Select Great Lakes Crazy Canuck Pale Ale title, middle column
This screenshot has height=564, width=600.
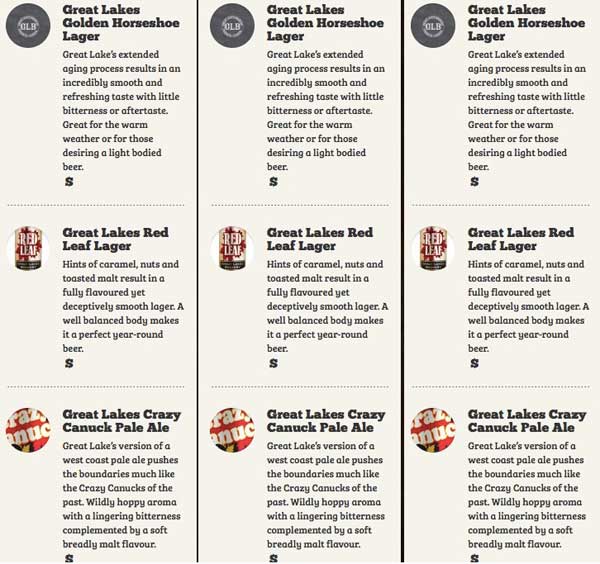tap(326, 421)
